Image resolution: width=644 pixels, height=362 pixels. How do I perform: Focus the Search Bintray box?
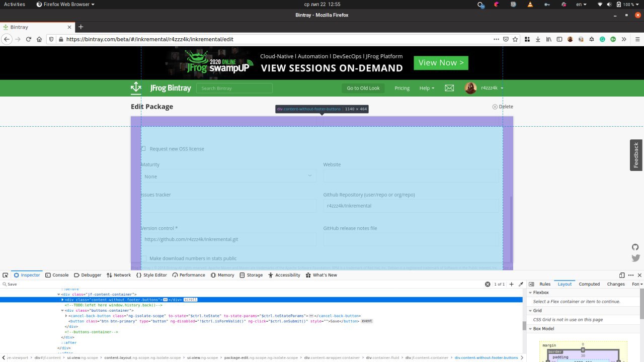pyautogui.click(x=234, y=88)
